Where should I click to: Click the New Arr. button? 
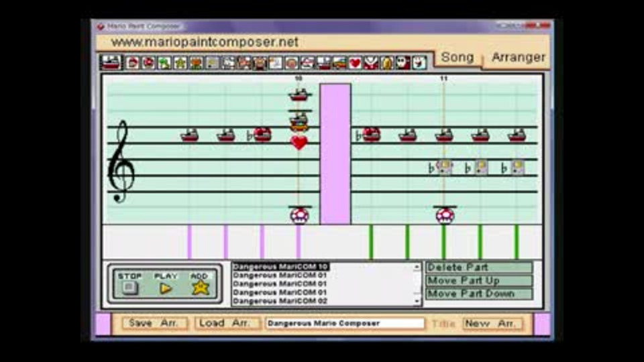click(x=493, y=323)
